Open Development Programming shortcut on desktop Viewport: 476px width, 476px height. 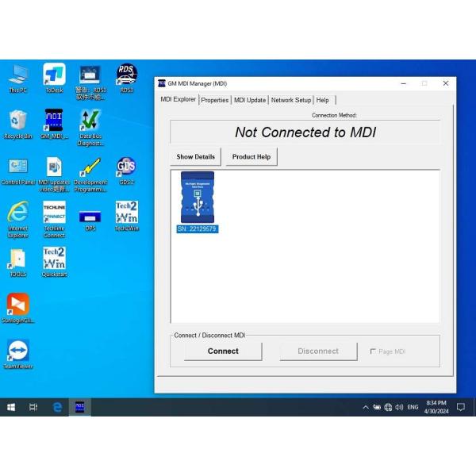point(90,169)
